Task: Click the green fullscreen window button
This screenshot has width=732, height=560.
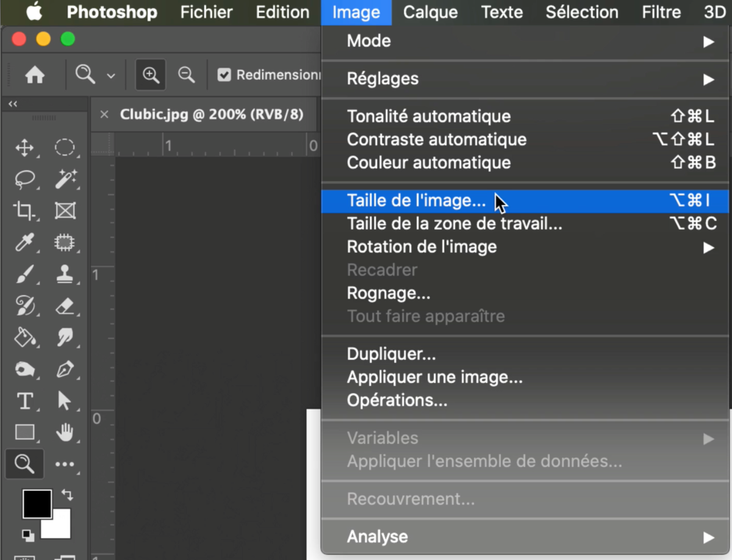Action: point(68,40)
